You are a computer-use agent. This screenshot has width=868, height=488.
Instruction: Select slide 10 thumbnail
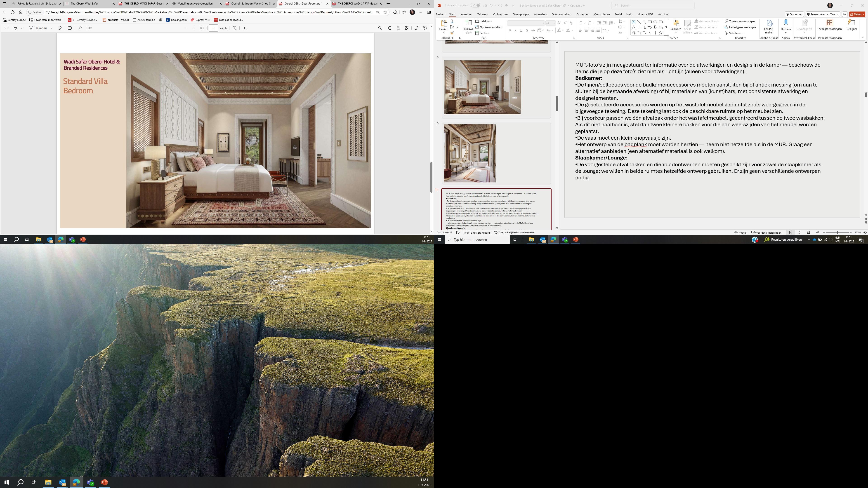[470, 153]
